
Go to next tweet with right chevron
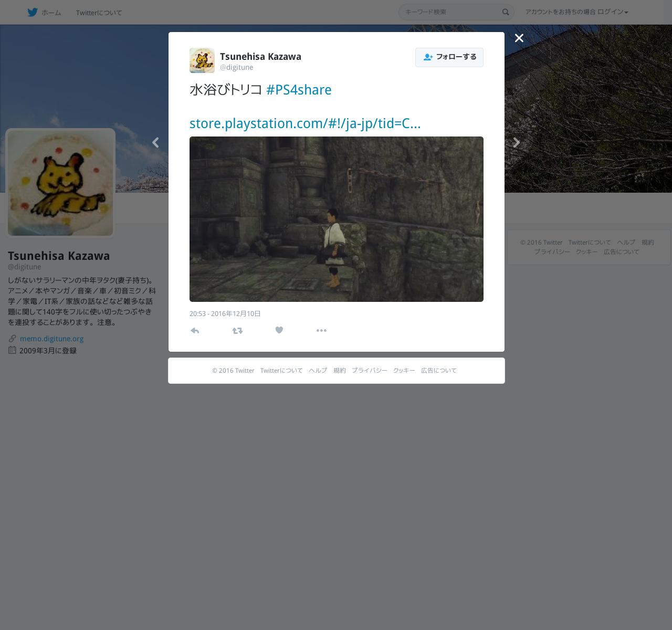pyautogui.click(x=517, y=142)
